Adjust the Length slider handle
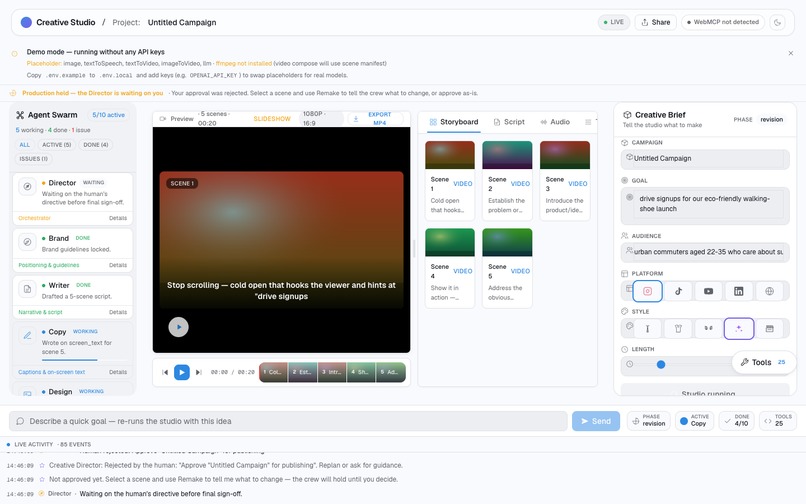The image size is (806, 504). pyautogui.click(x=661, y=364)
